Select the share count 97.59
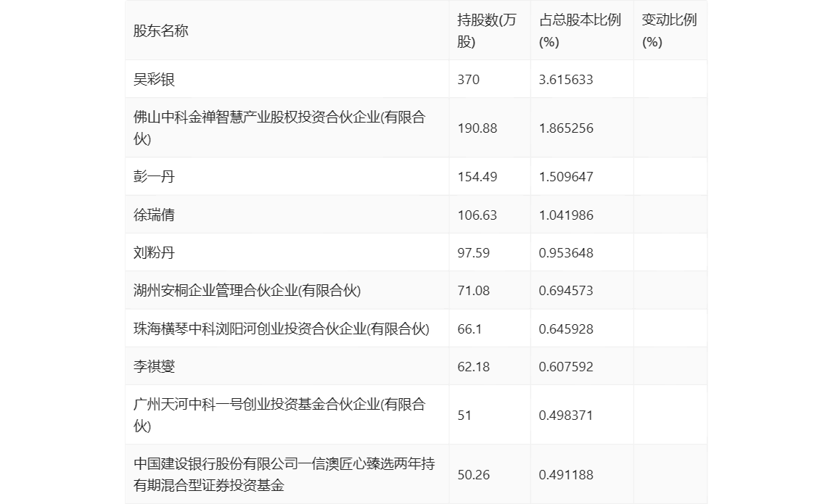Image resolution: width=833 pixels, height=504 pixels. click(473, 253)
